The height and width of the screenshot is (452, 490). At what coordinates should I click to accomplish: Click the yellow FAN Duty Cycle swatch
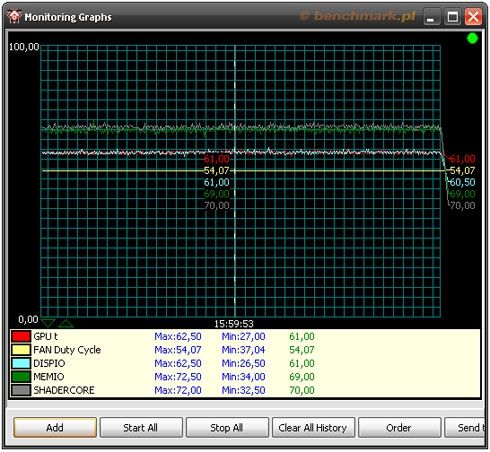[x=21, y=350]
